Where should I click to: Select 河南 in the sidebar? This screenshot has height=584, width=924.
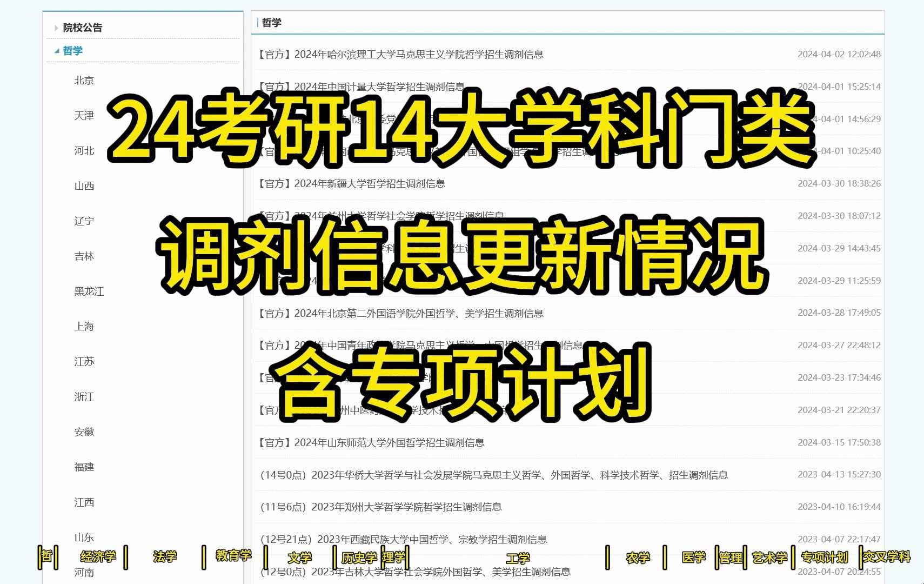(x=84, y=572)
